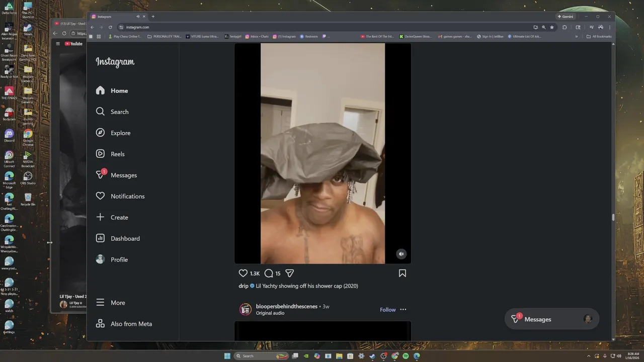Open Notifications heart item
Screen dimensions: 644x362
pos(120,196)
